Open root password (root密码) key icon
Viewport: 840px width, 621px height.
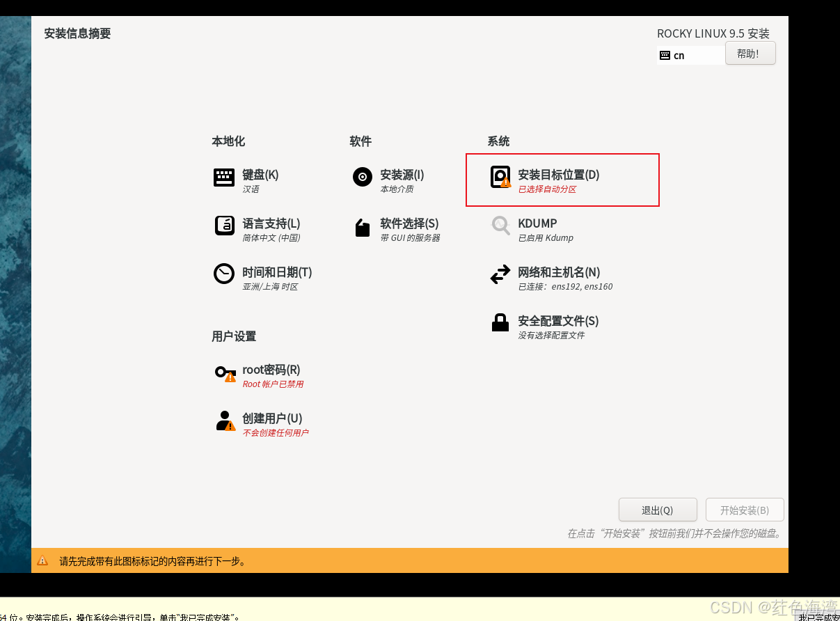(225, 373)
